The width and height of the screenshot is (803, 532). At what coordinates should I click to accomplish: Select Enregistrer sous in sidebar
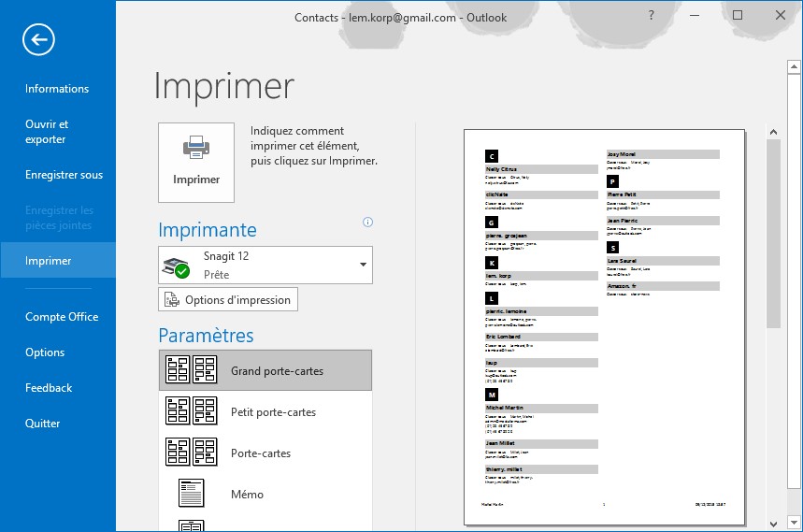coord(64,175)
